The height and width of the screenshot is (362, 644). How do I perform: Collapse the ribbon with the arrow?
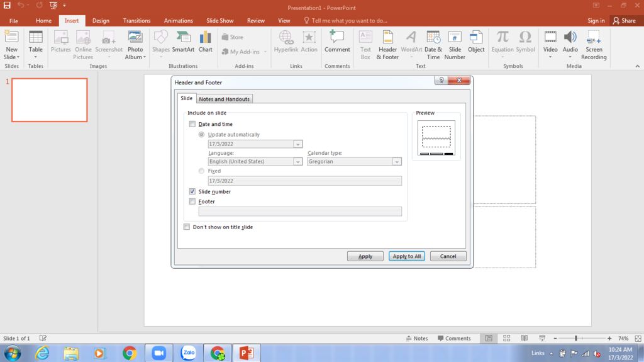tap(638, 66)
